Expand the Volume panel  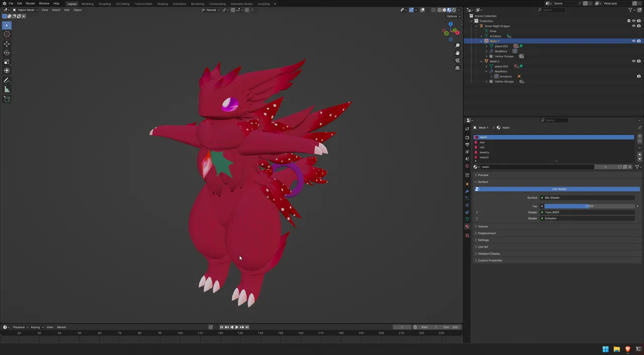coord(483,227)
